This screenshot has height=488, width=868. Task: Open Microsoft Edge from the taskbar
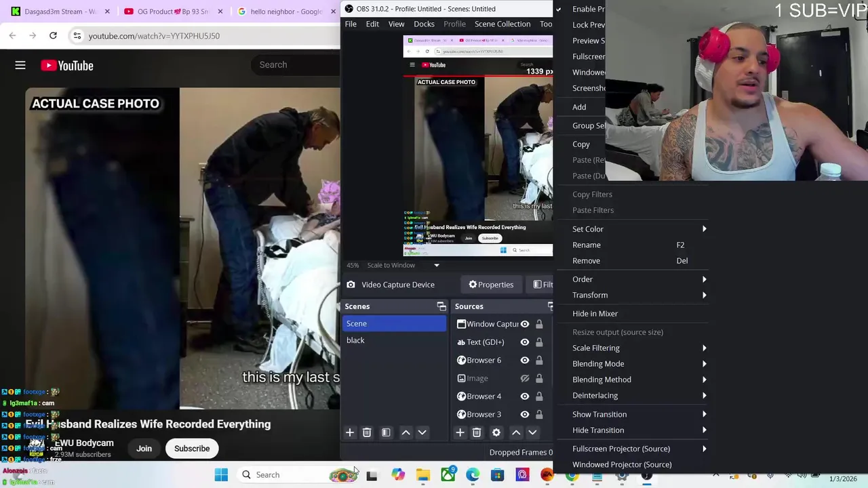point(473,474)
